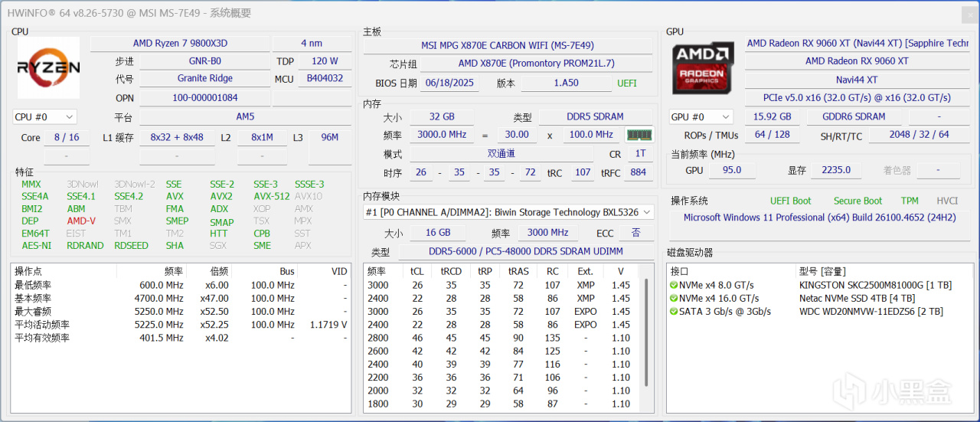
Task: Click the 15.92 GB video memory size
Action: click(x=773, y=116)
